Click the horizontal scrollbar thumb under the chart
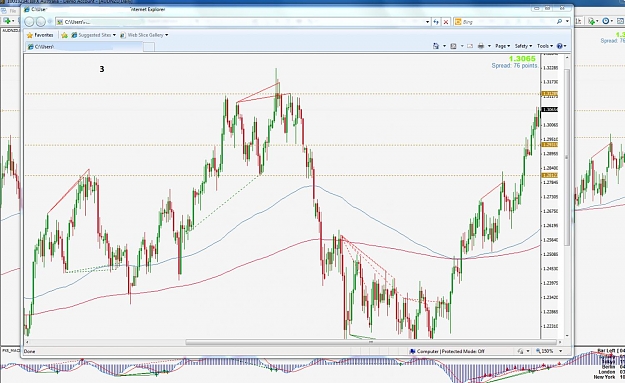This screenshot has height=383, width=625. tap(371, 342)
